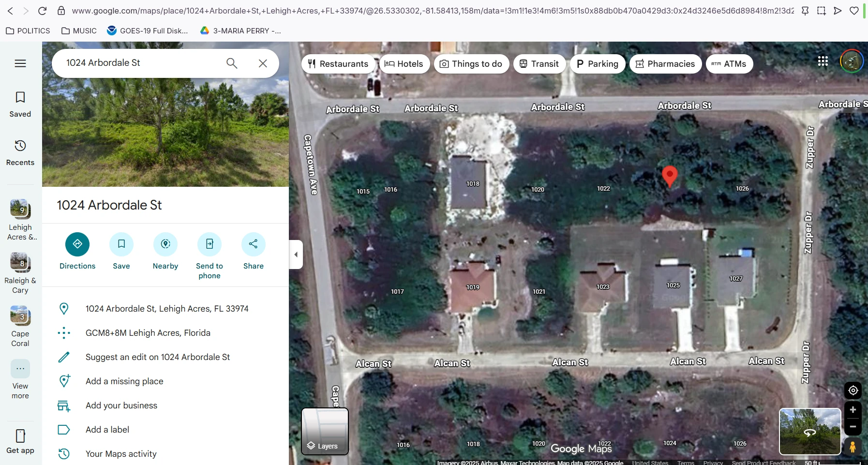Open Nearby search for this place
868x465 pixels.
click(x=165, y=244)
